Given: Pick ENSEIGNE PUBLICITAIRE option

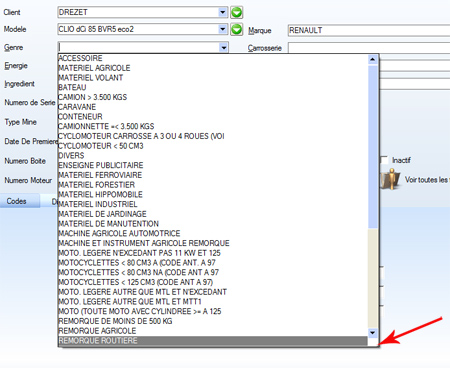Looking at the screenshot, I should 213,165.
